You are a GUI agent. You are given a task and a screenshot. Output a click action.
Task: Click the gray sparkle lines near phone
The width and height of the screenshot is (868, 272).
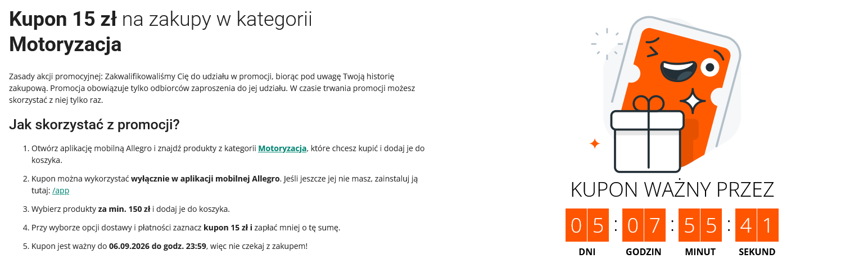[x=607, y=43]
